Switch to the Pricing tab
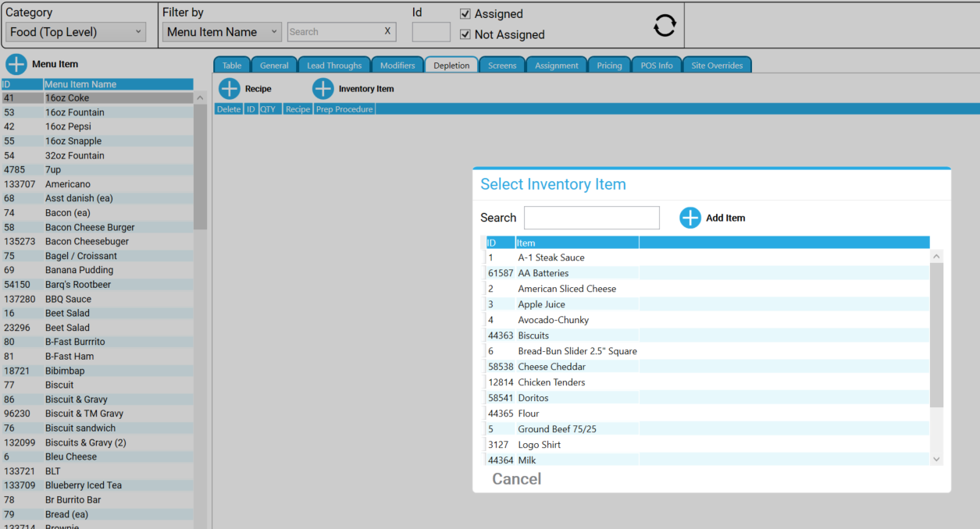980x529 pixels. [609, 65]
